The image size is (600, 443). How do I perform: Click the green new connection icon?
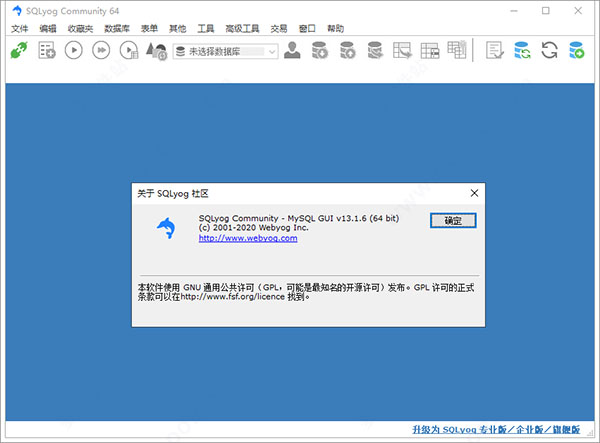tap(18, 50)
